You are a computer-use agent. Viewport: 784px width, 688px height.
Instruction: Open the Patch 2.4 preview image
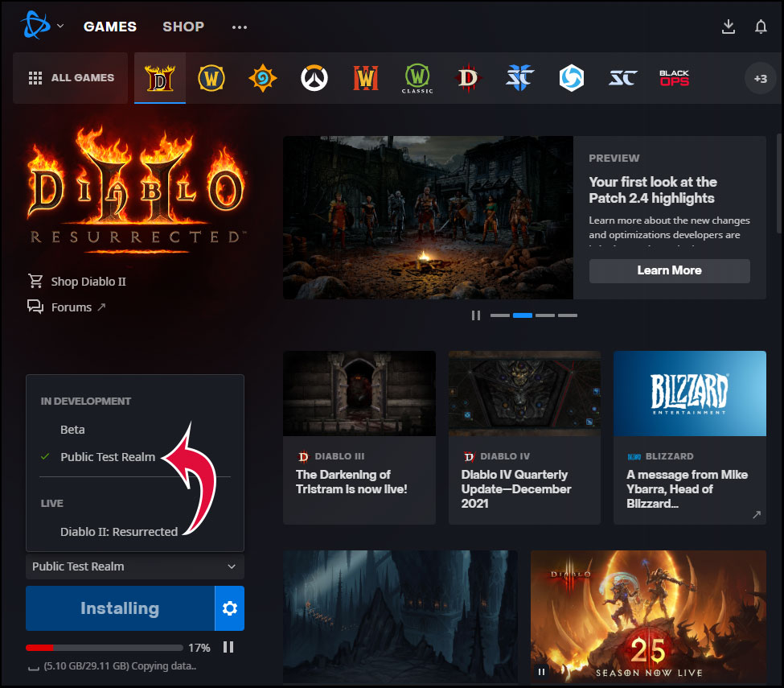click(x=428, y=217)
